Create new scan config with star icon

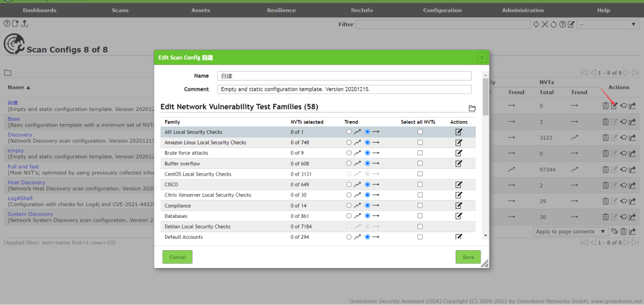click(16, 24)
